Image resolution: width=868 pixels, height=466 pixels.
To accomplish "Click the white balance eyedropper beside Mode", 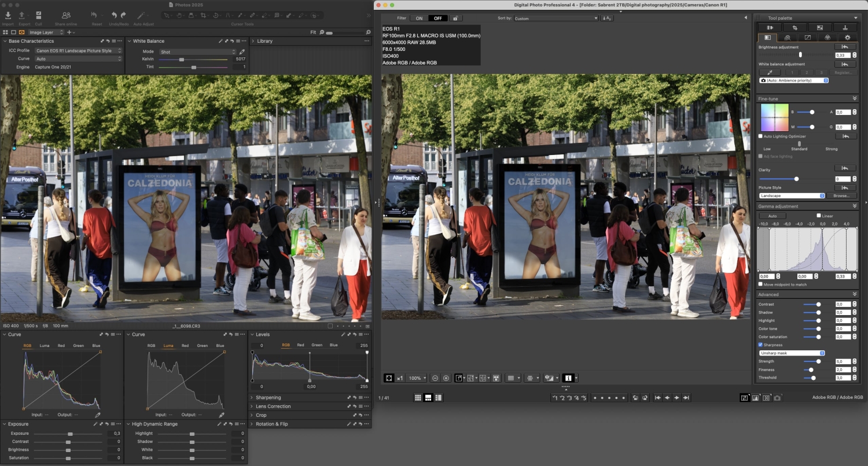I will pos(242,51).
